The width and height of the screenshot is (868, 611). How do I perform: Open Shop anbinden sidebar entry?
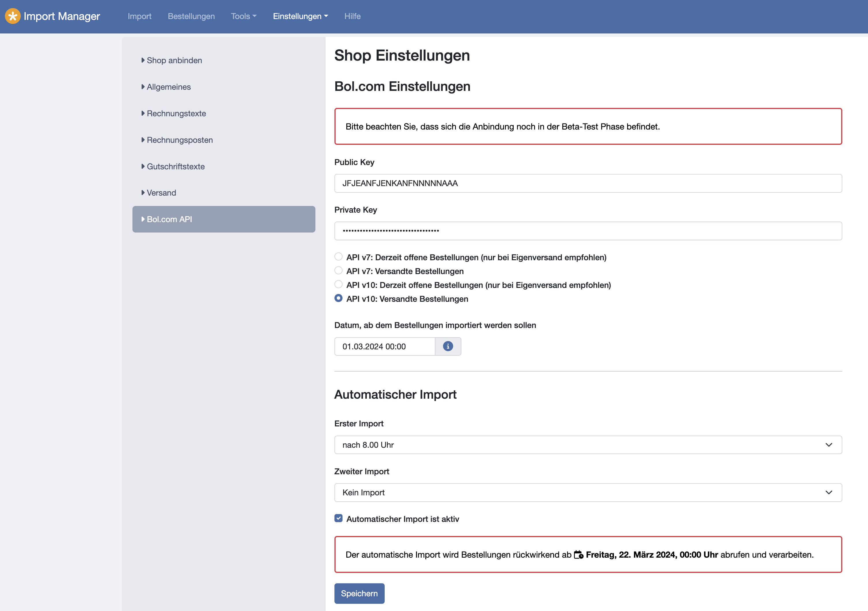(x=174, y=61)
